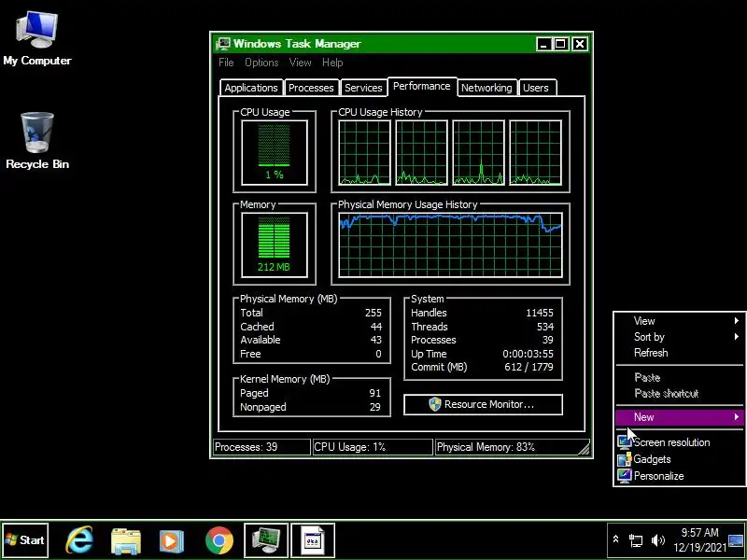Open My Computer desktop icon
Screen dimensions: 747x560
[x=37, y=39]
